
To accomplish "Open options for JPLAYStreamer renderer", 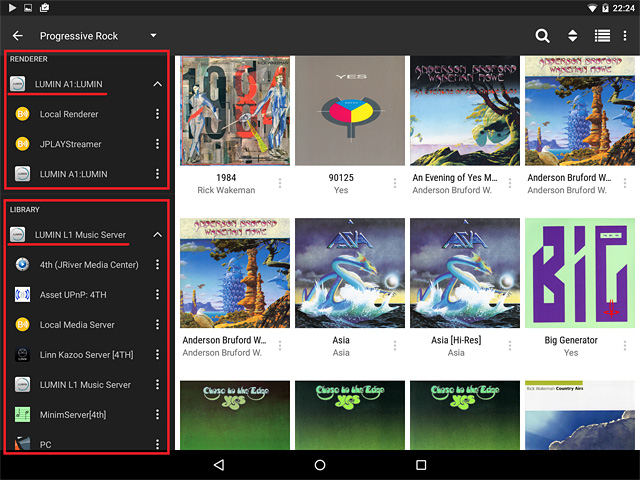I will tap(158, 144).
